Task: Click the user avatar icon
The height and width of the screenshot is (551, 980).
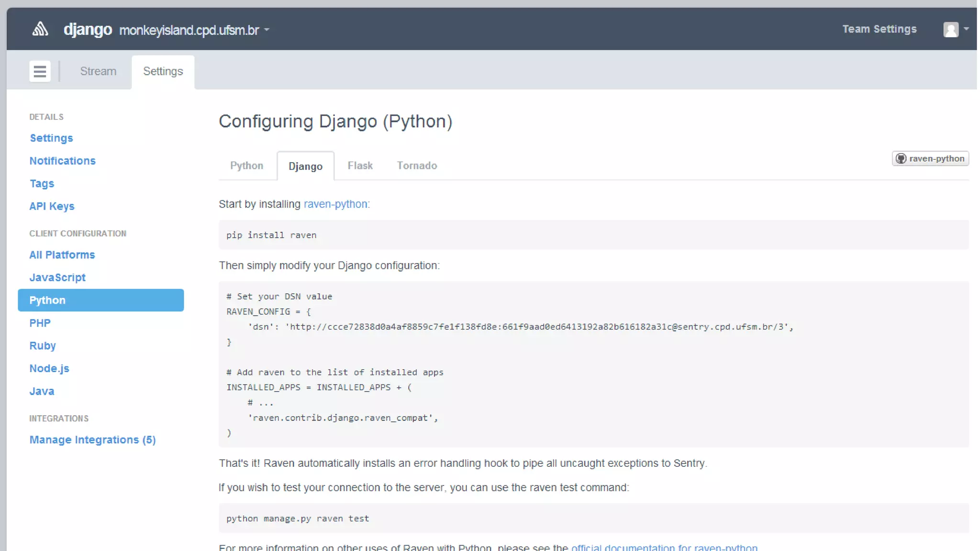Action: (950, 29)
